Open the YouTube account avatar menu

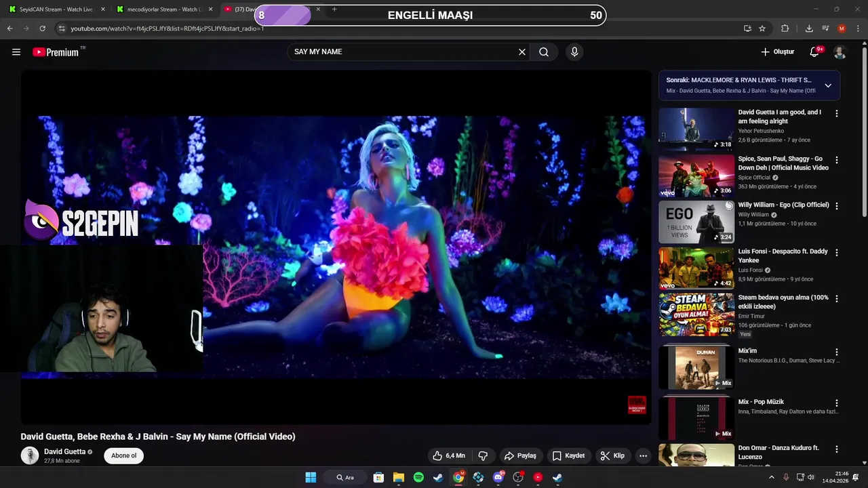click(840, 52)
